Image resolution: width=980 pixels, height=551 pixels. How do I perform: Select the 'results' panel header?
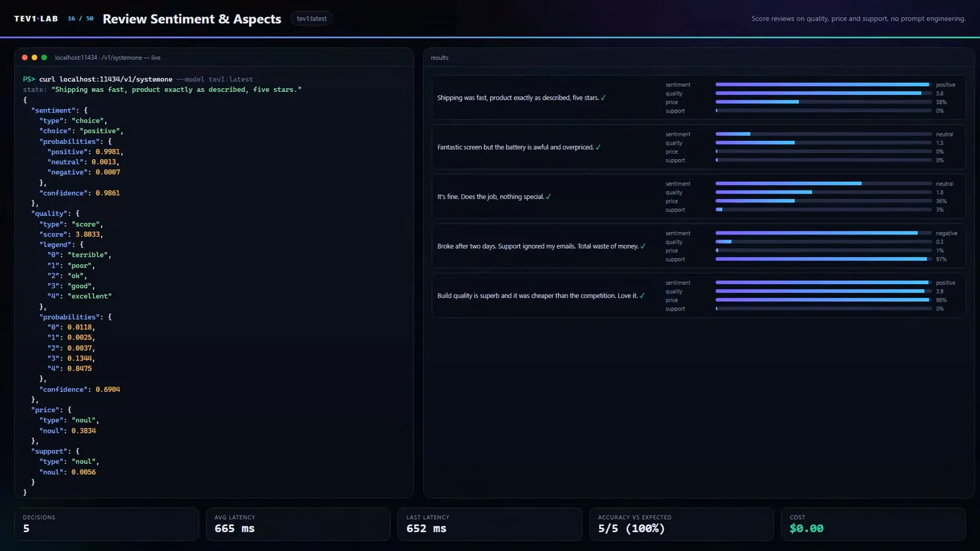tap(439, 58)
